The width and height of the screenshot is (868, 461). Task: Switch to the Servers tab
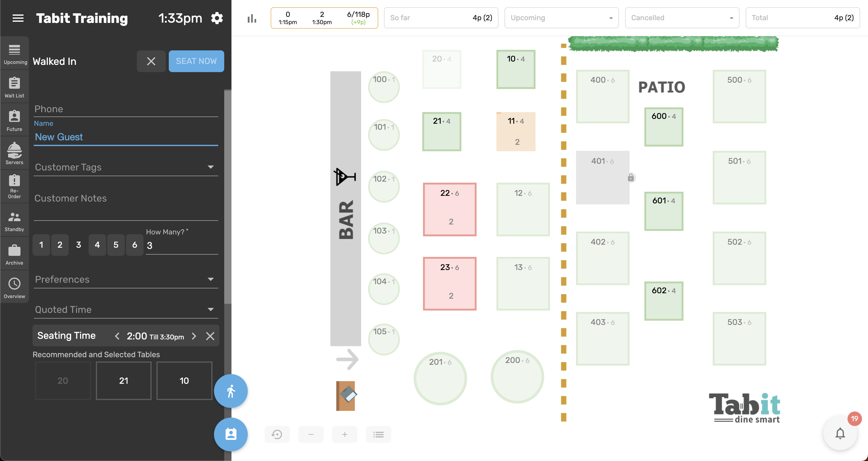(x=14, y=153)
